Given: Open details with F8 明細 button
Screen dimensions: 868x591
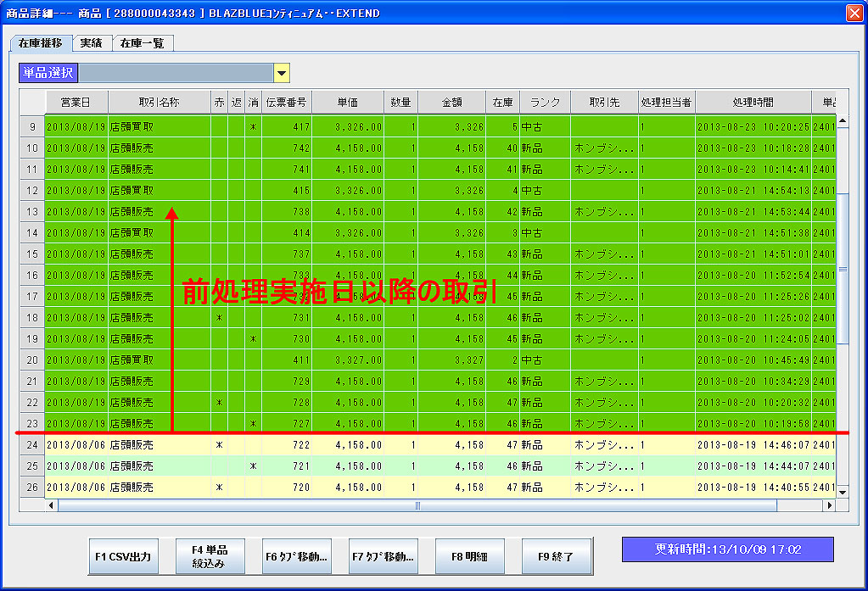Looking at the screenshot, I should (469, 557).
